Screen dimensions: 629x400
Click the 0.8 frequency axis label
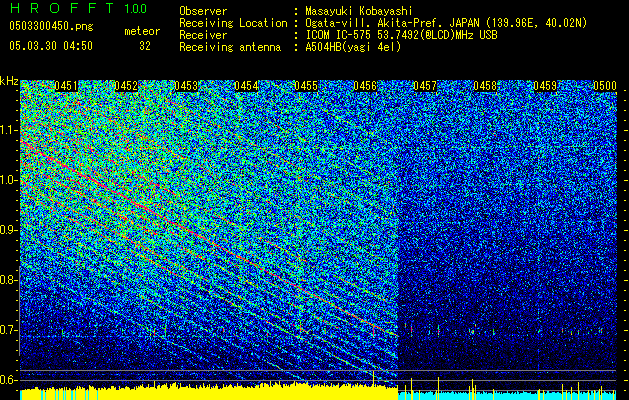click(x=8, y=280)
